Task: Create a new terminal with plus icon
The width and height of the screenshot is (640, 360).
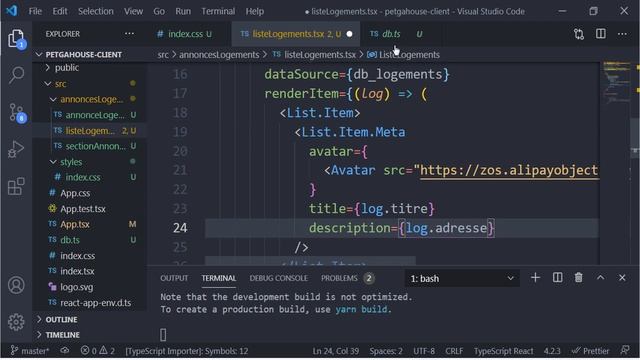Action: point(535,278)
